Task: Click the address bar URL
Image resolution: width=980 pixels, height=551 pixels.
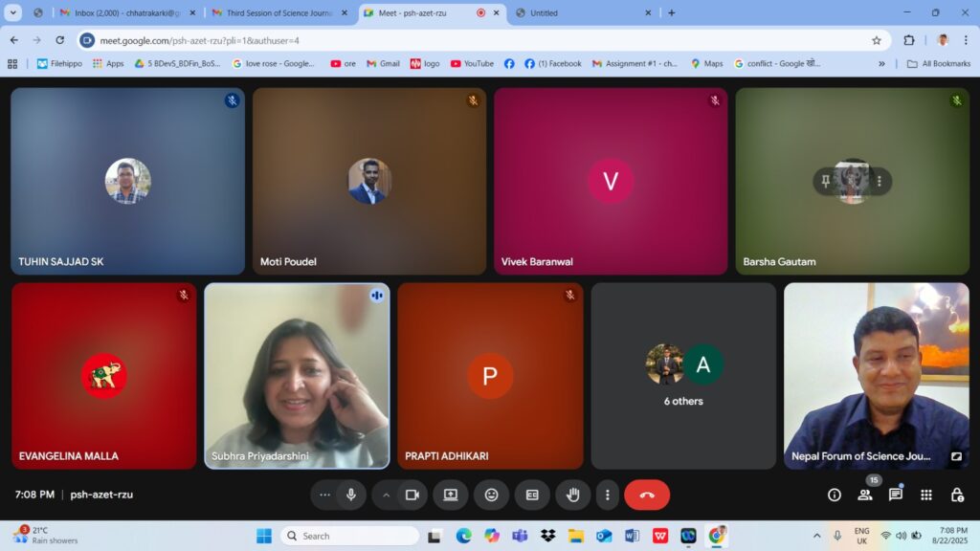Action: pos(200,40)
